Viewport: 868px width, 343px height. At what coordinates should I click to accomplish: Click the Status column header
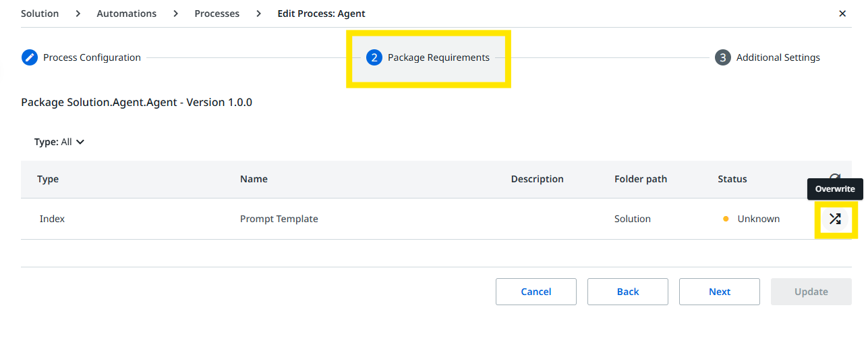pyautogui.click(x=732, y=179)
